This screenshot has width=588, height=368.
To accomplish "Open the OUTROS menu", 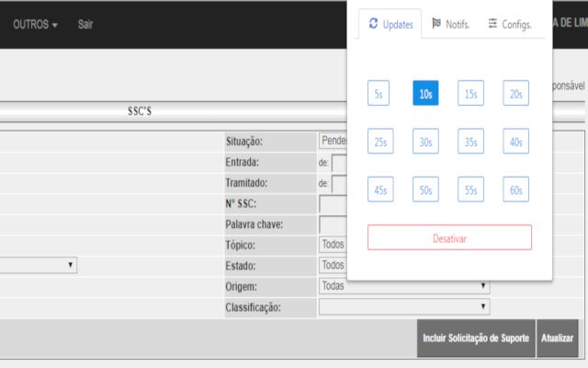I will 35,25.
